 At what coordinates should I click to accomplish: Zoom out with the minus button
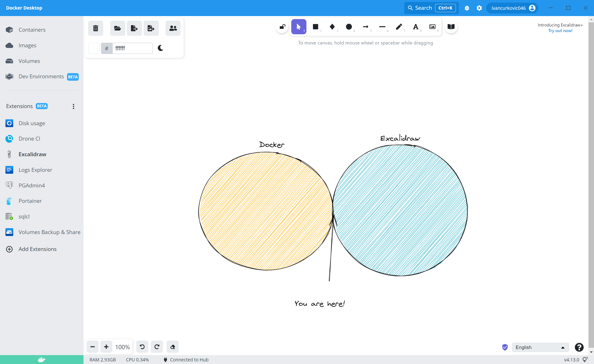(x=93, y=347)
